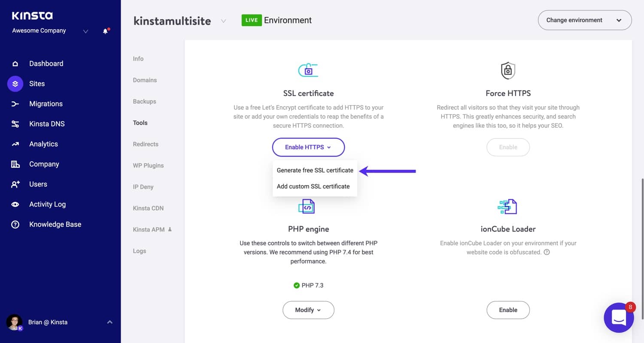Open the Enable HTTPS dropdown
The image size is (644, 343).
tap(308, 147)
